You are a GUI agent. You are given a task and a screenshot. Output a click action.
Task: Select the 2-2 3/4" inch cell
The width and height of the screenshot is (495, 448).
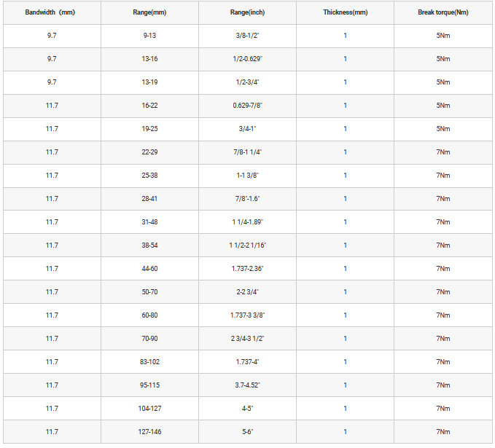point(246,292)
